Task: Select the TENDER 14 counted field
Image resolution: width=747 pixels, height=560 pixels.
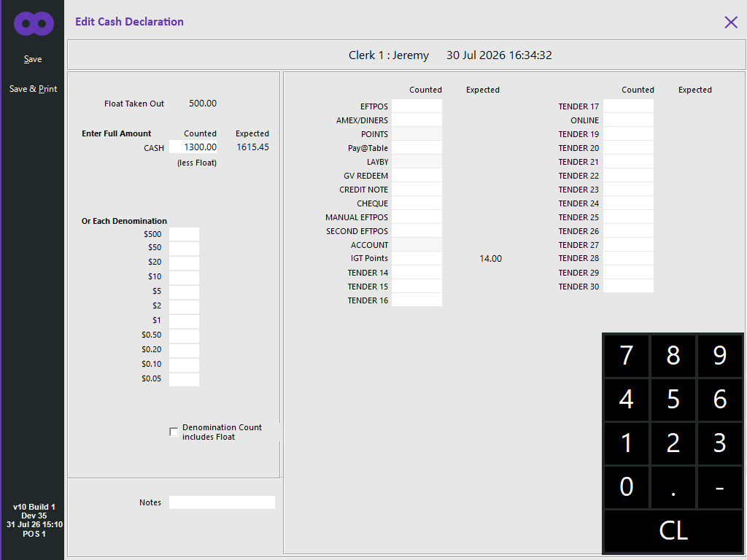Action: tap(417, 273)
